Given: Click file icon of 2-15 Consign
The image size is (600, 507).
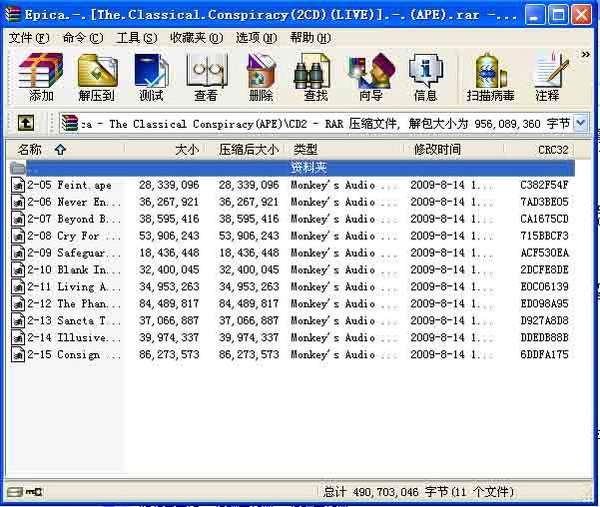Looking at the screenshot, I should tap(18, 355).
